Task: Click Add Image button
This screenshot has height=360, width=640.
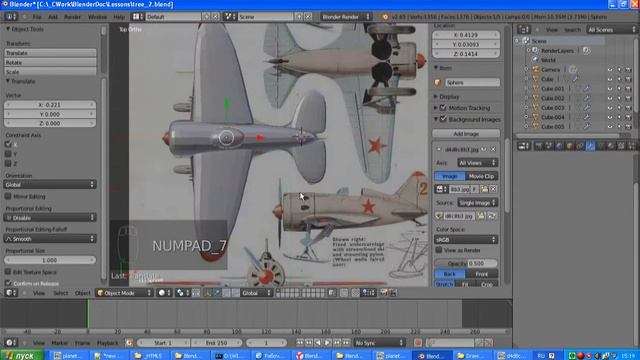Action: coord(466,134)
